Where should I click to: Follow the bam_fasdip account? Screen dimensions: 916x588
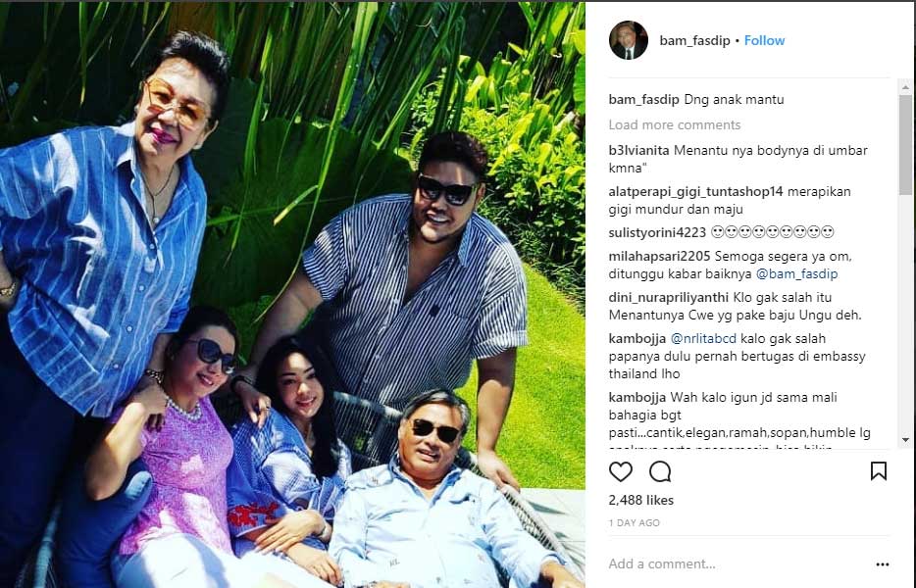pyautogui.click(x=764, y=40)
